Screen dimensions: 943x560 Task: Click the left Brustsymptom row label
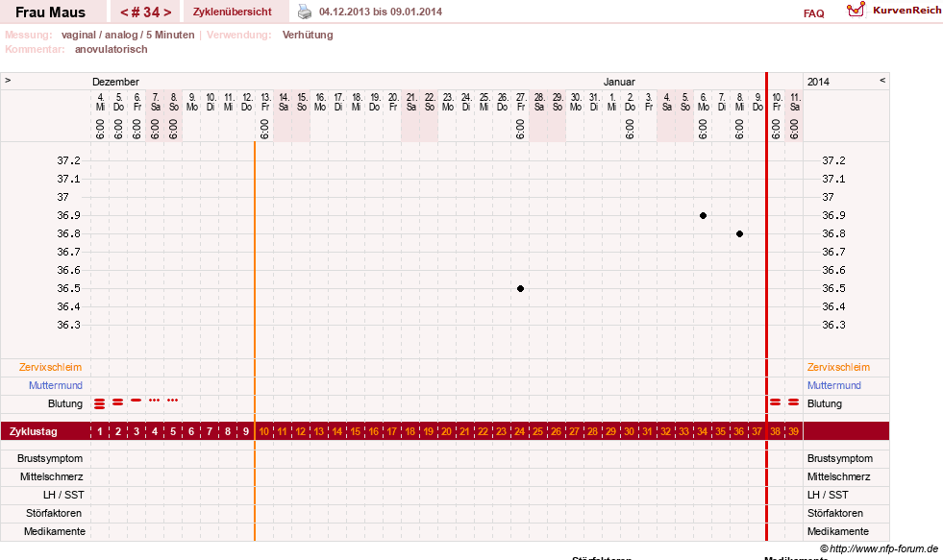click(50, 458)
